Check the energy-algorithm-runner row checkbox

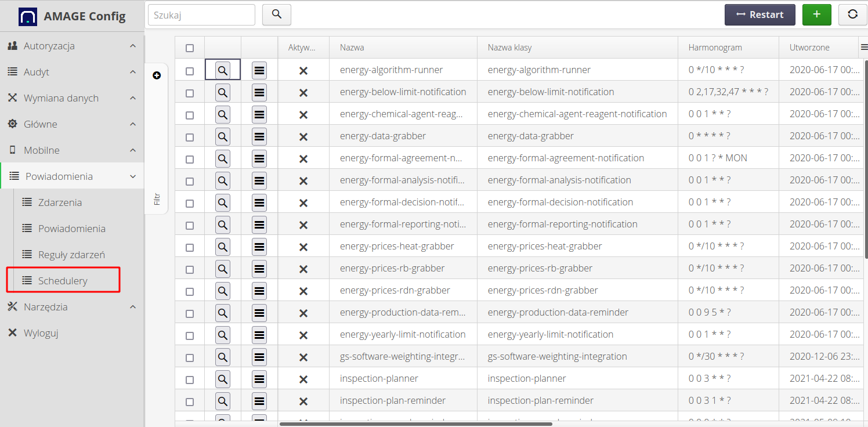coord(190,71)
